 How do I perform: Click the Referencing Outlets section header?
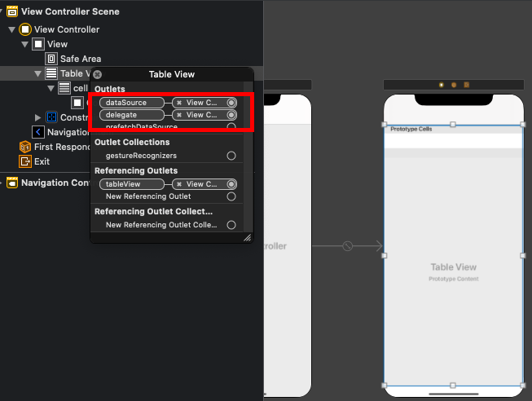pos(136,170)
